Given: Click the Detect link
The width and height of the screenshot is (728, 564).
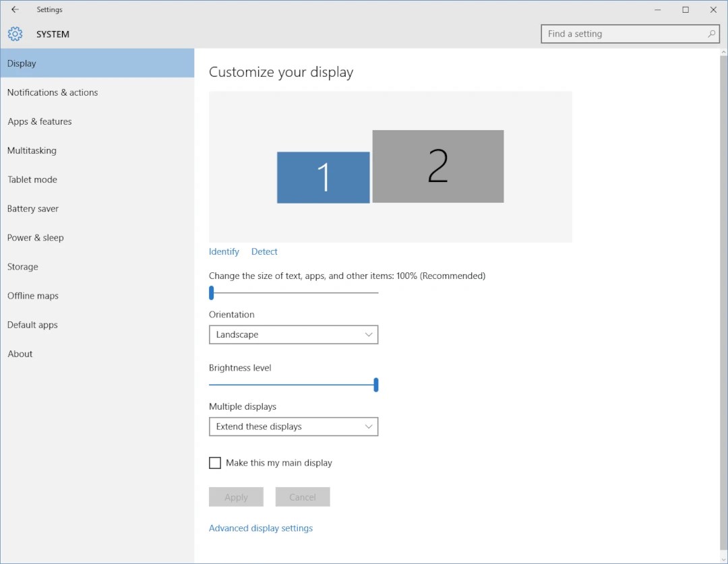Looking at the screenshot, I should point(264,251).
